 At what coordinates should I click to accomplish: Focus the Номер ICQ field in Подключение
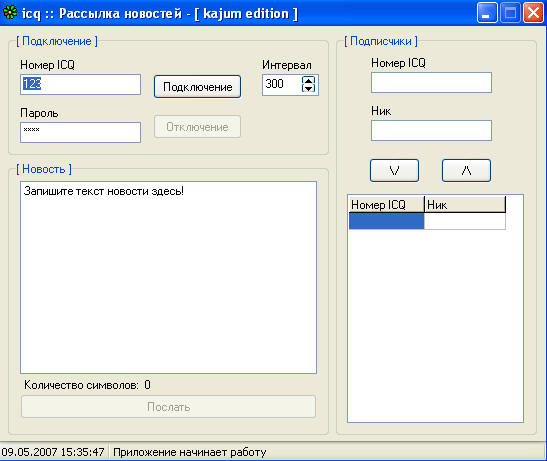pyautogui.click(x=81, y=84)
